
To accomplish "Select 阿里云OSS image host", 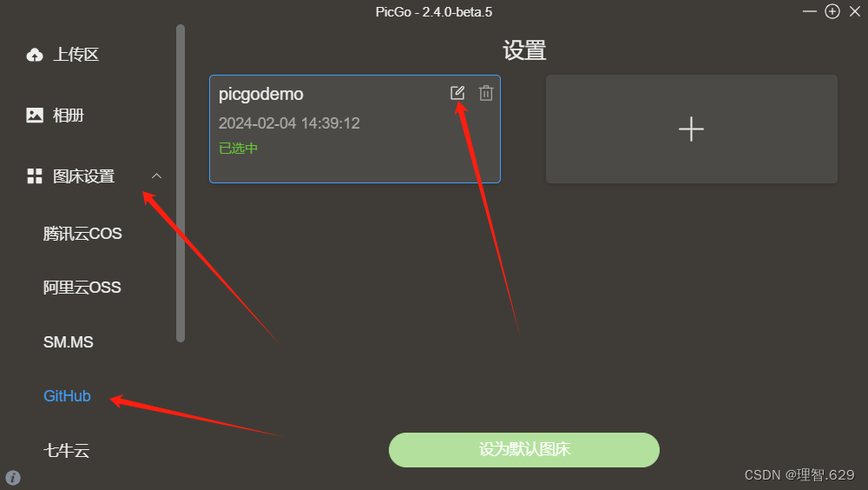I will 82,287.
